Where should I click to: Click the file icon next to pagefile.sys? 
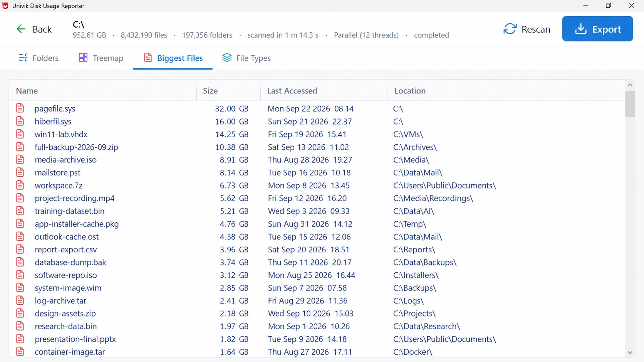click(20, 108)
